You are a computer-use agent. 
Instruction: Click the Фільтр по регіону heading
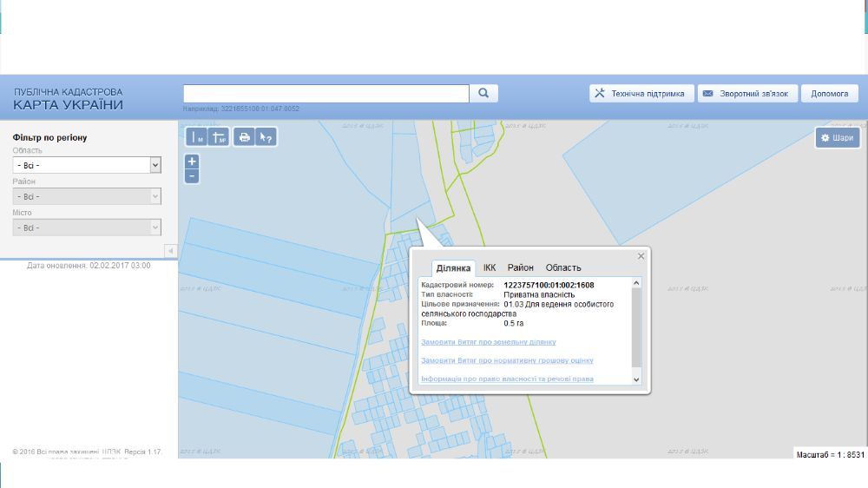[x=49, y=137]
